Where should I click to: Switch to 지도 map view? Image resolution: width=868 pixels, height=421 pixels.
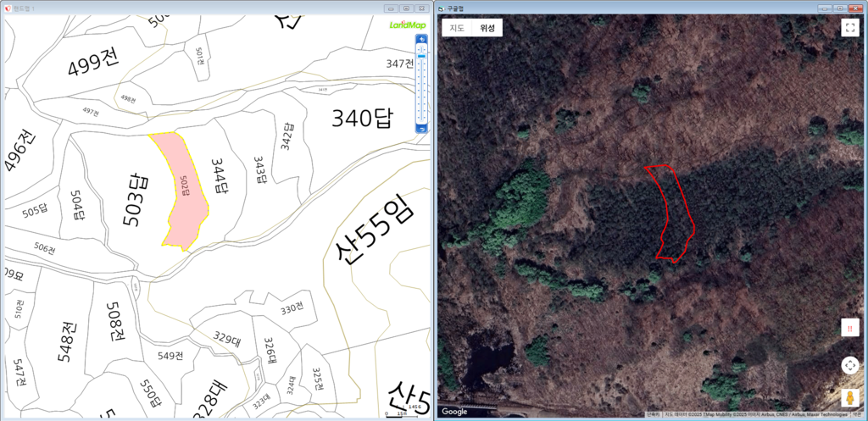click(457, 28)
